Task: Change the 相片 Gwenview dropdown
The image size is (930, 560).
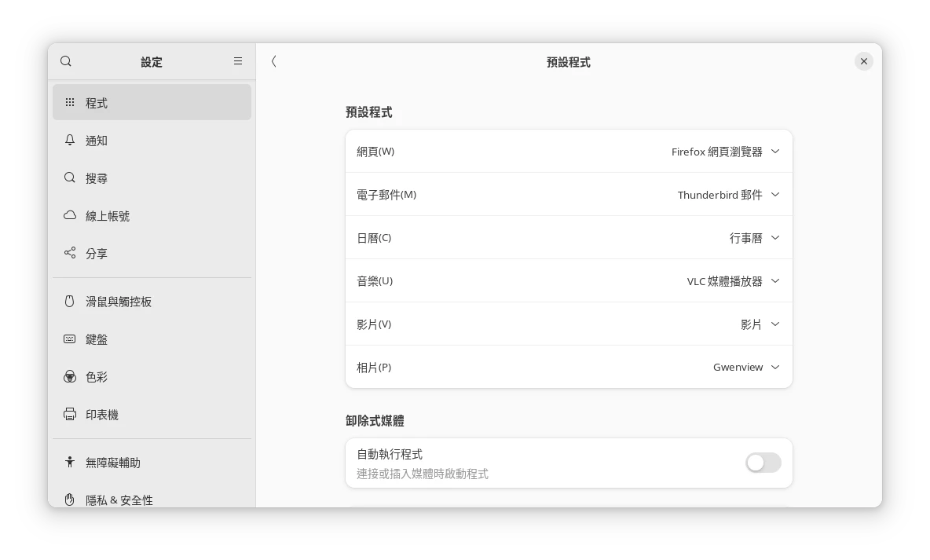Action: coord(745,368)
